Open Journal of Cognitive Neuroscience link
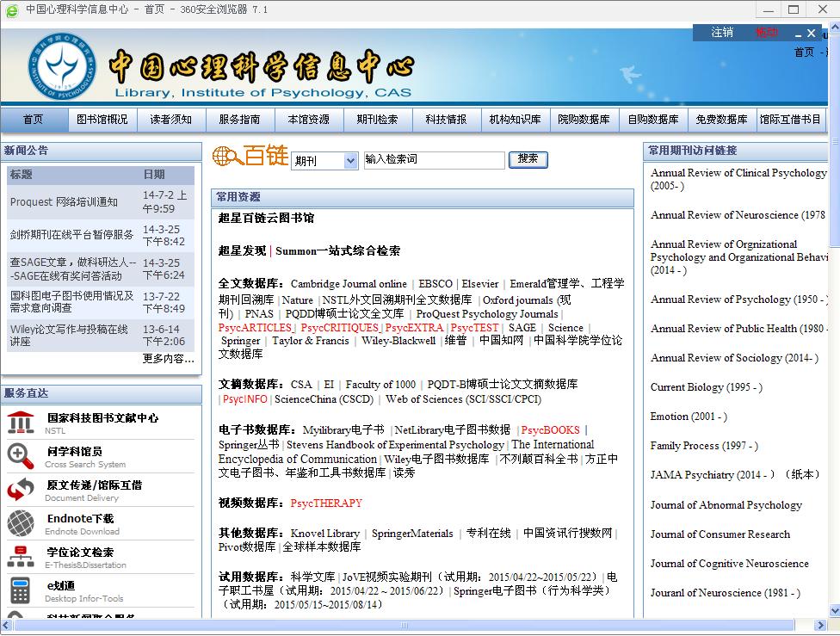Image resolution: width=840 pixels, height=636 pixels. click(x=729, y=563)
